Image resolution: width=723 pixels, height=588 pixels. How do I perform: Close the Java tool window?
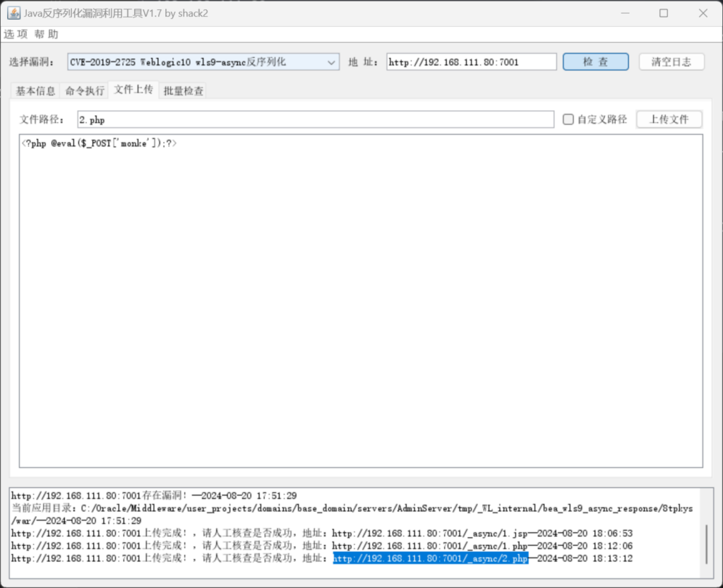[x=703, y=13]
